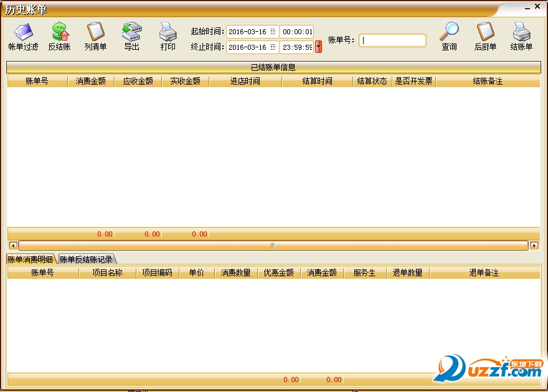Switch to 账单消费明细 tab
548x392 pixels.
31,259
